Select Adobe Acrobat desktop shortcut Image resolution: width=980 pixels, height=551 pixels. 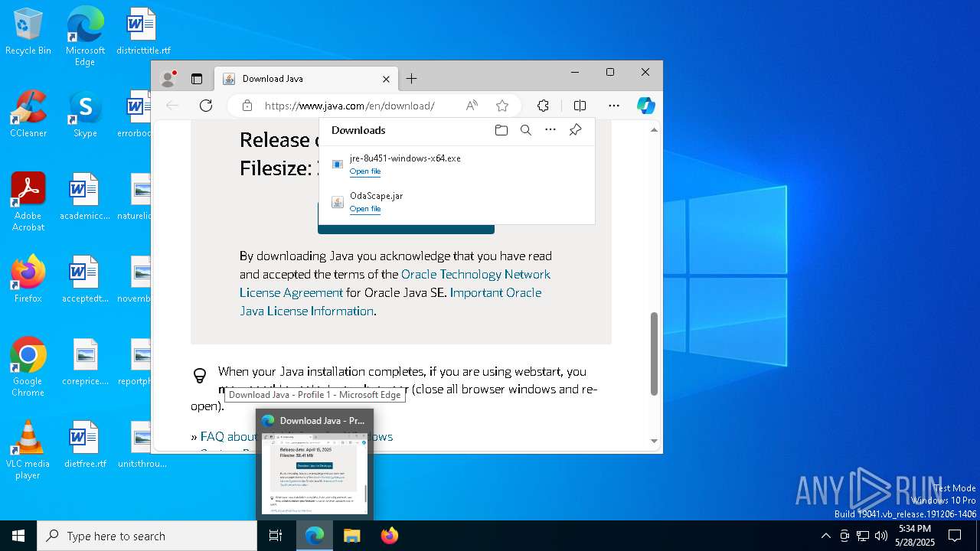(x=28, y=201)
